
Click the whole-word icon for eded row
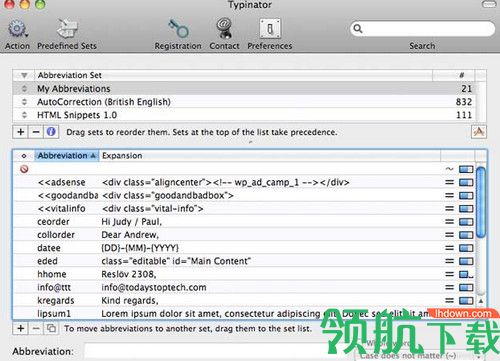(x=466, y=261)
